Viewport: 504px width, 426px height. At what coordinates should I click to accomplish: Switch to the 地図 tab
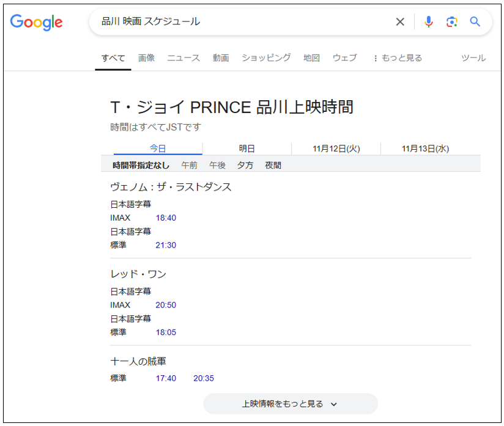point(311,58)
